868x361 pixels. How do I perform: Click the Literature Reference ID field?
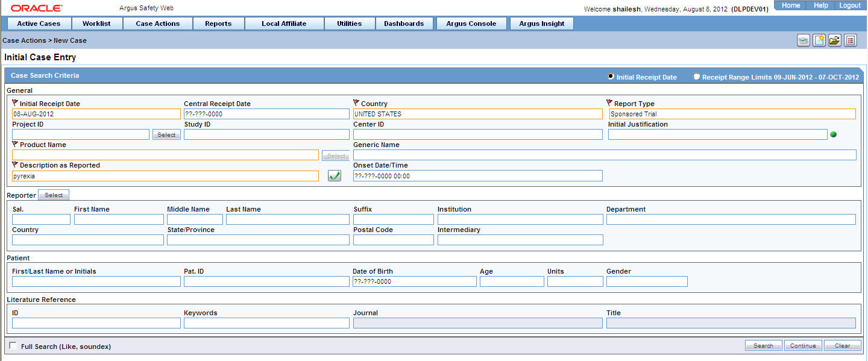[x=96, y=323]
